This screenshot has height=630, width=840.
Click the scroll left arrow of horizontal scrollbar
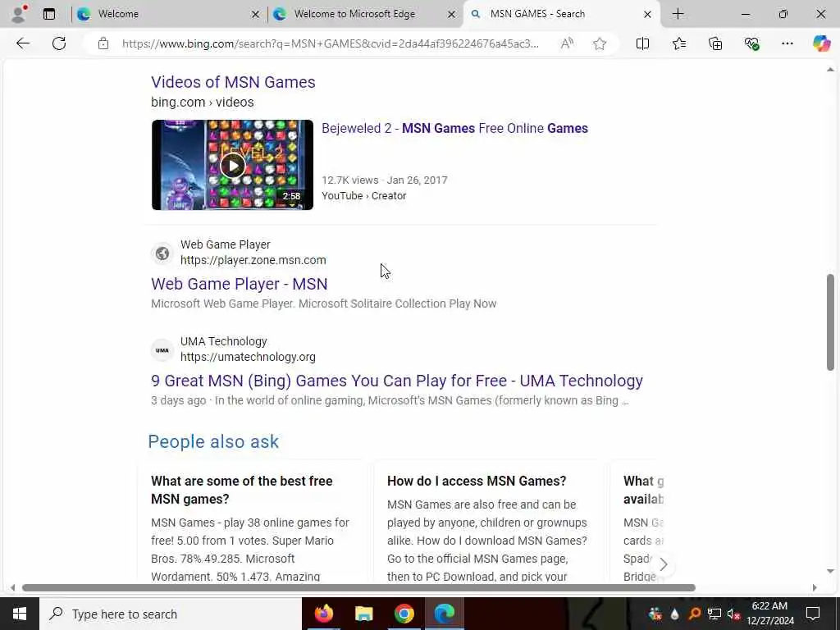pyautogui.click(x=12, y=587)
